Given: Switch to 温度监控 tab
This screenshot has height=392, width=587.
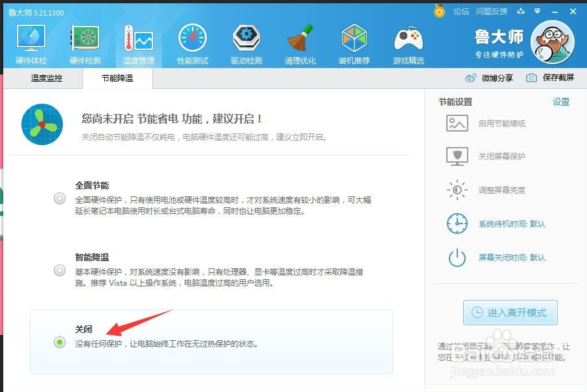Looking at the screenshot, I should pyautogui.click(x=47, y=78).
